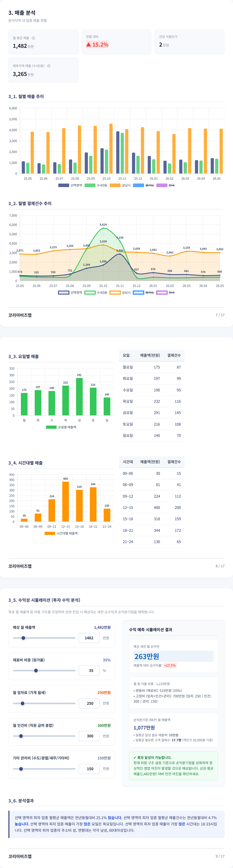Click the 토요일 row label

click(128, 424)
